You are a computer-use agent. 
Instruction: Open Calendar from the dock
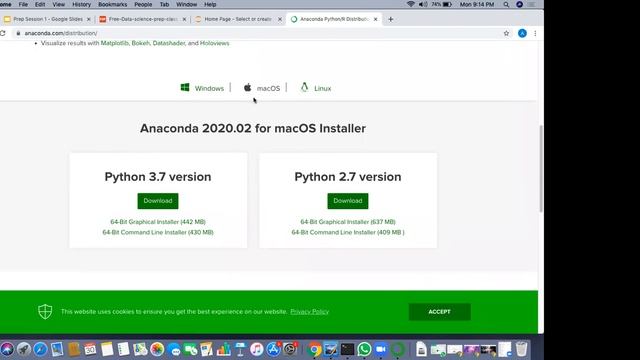point(90,349)
